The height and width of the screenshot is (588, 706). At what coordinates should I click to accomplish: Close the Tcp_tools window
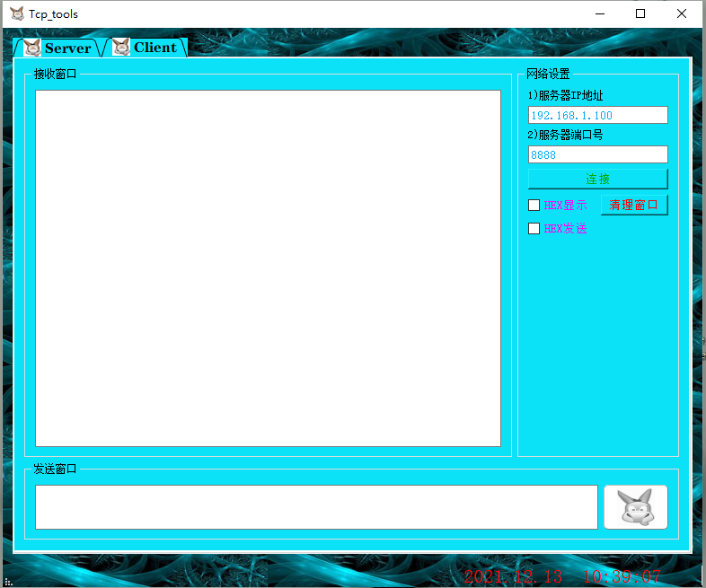(682, 14)
